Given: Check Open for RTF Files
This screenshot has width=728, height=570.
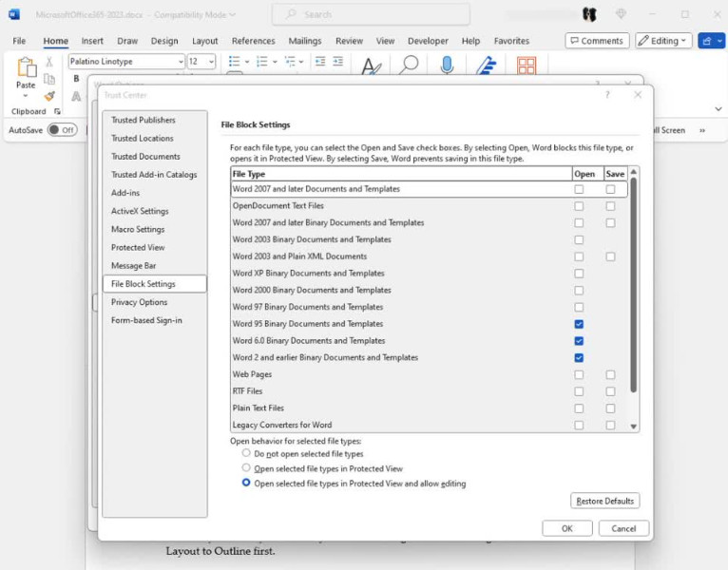Looking at the screenshot, I should [x=579, y=391].
